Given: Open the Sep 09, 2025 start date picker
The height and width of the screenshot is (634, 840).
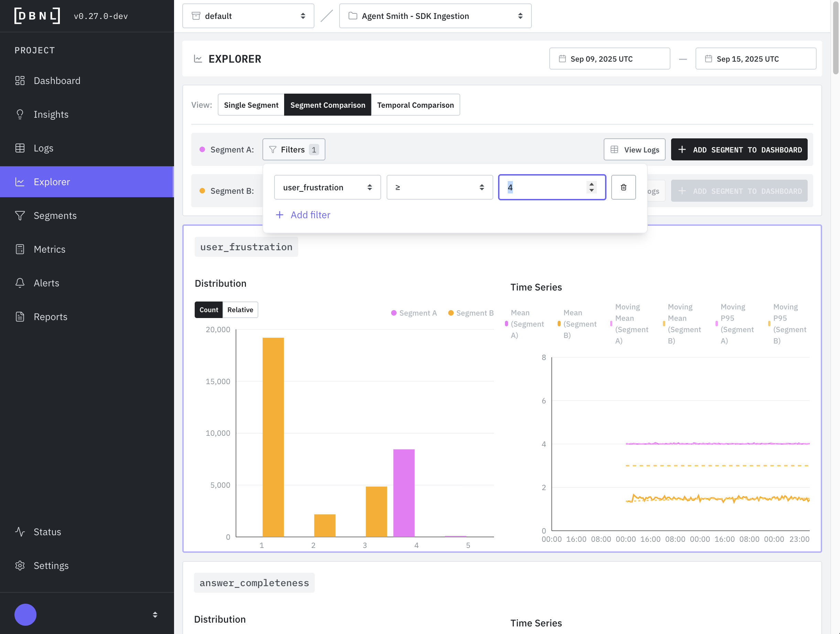Looking at the screenshot, I should point(609,59).
